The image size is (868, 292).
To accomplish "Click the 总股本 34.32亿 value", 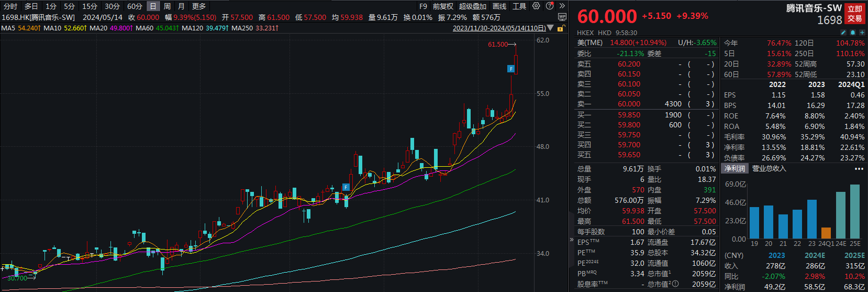I will coord(703,253).
